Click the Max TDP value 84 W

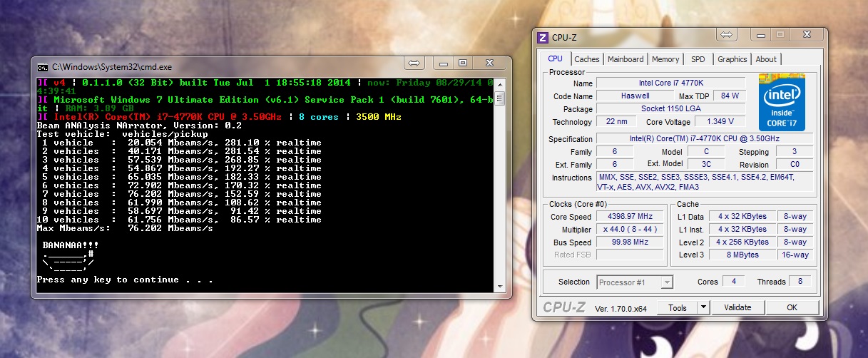click(x=730, y=96)
